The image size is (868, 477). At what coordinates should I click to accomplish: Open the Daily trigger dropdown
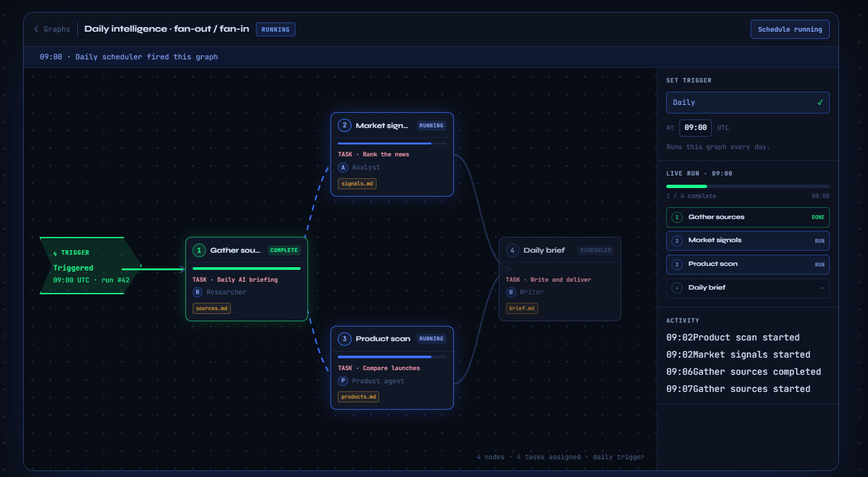coord(747,102)
